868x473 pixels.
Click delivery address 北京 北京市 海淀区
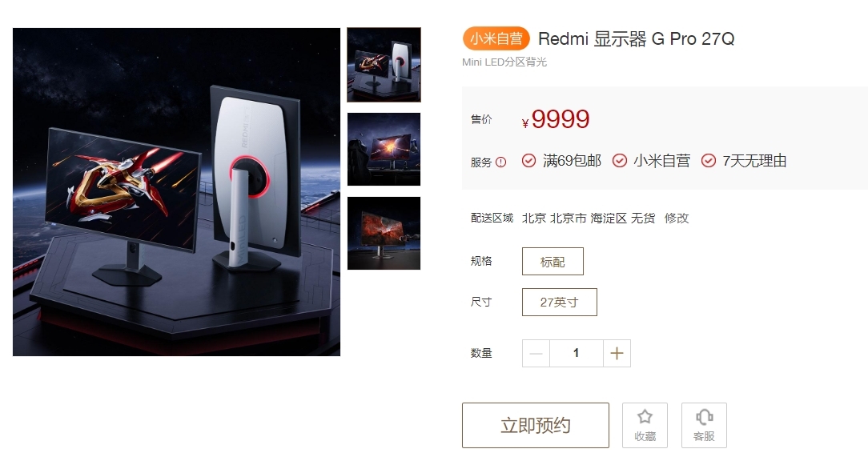574,218
